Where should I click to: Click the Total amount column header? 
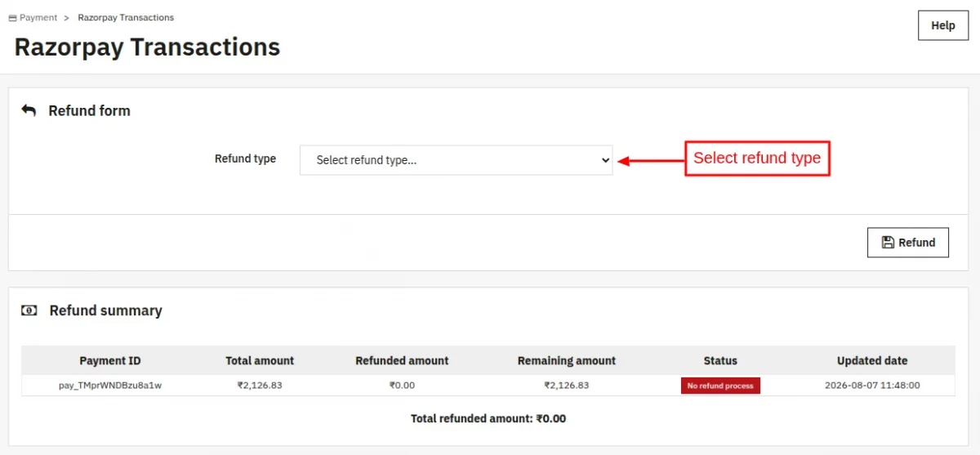(x=260, y=360)
